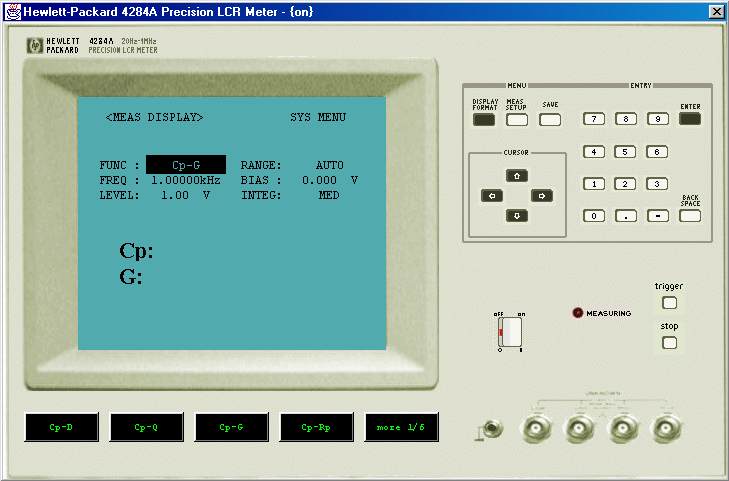729x481 pixels.
Task: Select the Cp-G softkey
Action: click(232, 427)
